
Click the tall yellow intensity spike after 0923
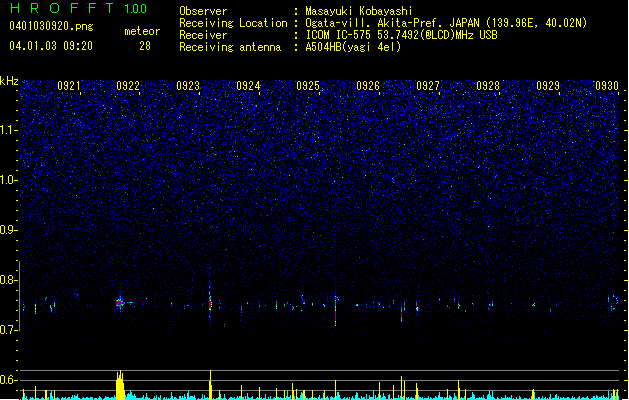210,385
